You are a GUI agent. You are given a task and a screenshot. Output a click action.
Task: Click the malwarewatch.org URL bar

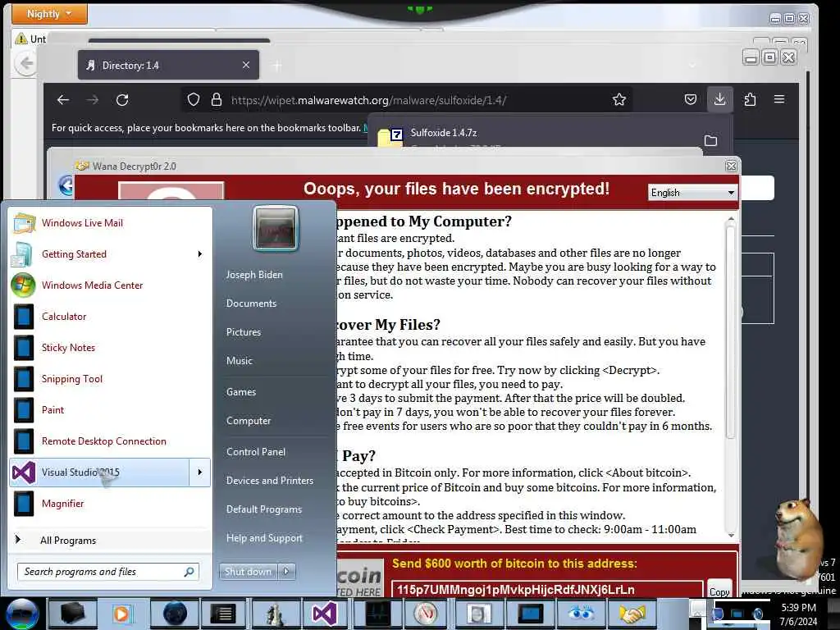[407, 99]
